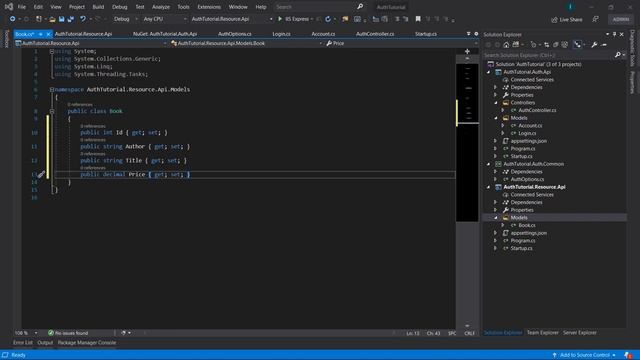This screenshot has height=360, width=640.
Task: Open the Server Explorer tab
Action: 580,333
